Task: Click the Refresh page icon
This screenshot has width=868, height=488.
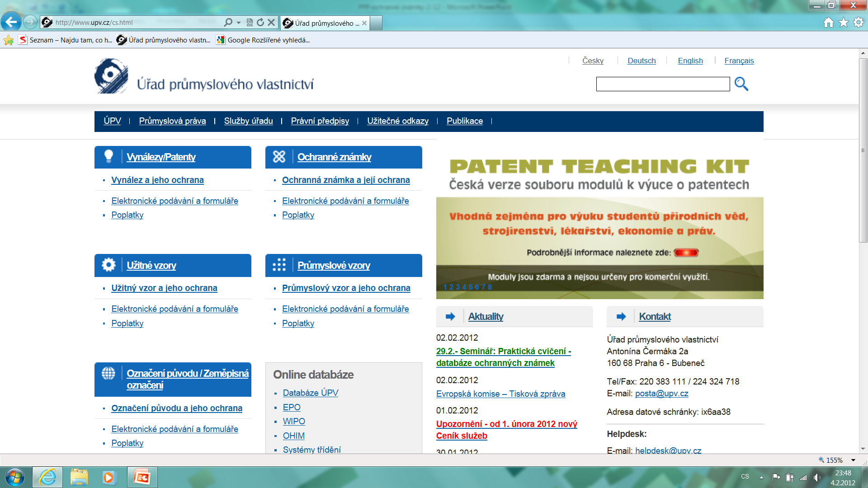Action: (x=260, y=22)
